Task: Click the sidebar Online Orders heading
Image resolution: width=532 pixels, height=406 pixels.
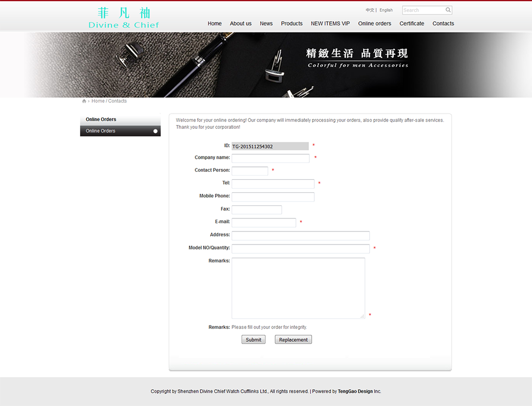Action: [120, 119]
